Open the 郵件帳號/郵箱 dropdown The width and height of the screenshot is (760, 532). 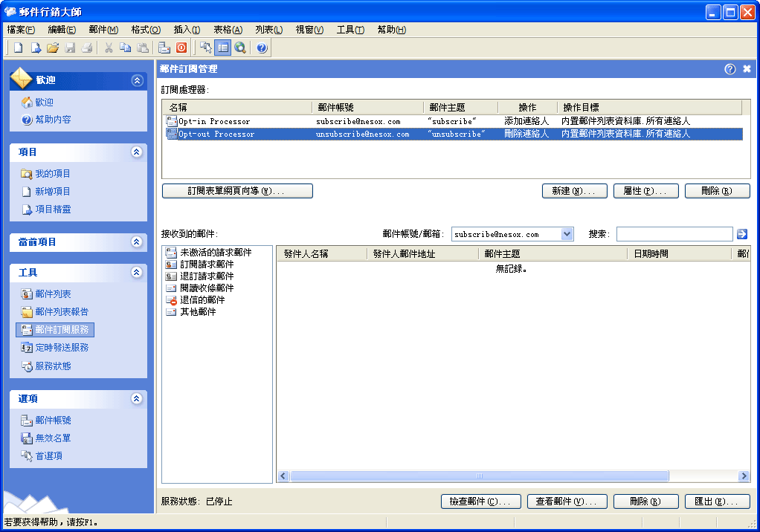[567, 234]
